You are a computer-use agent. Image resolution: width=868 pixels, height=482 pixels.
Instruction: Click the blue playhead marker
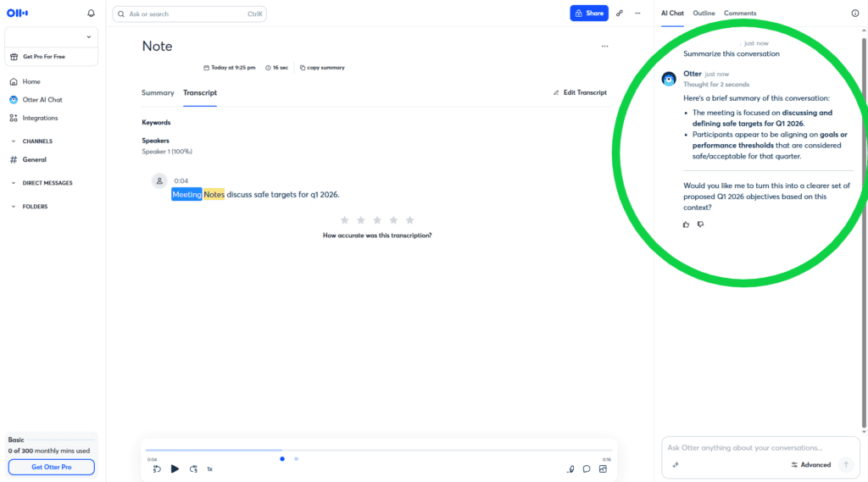click(x=282, y=459)
